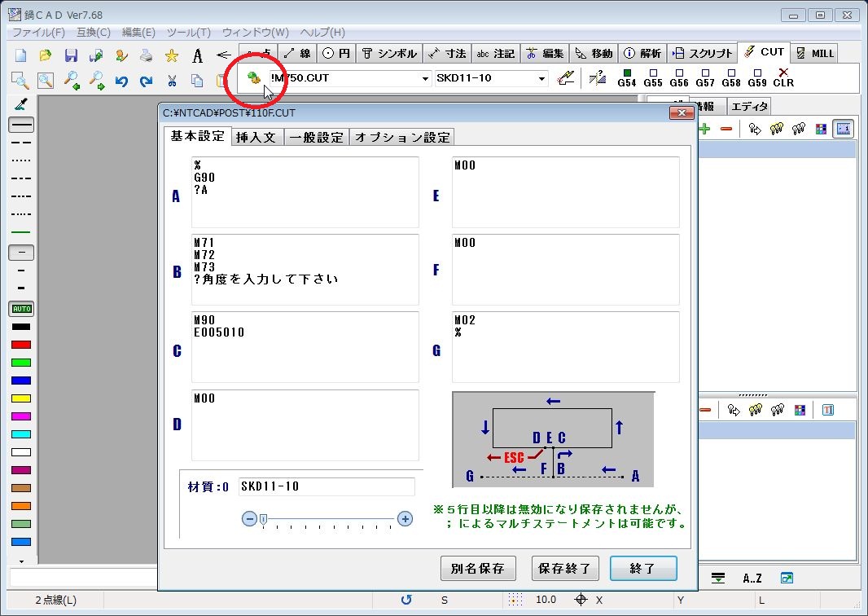This screenshot has width=868, height=616.
Task: Click the print icon in the toolbar
Action: pyautogui.click(x=146, y=55)
